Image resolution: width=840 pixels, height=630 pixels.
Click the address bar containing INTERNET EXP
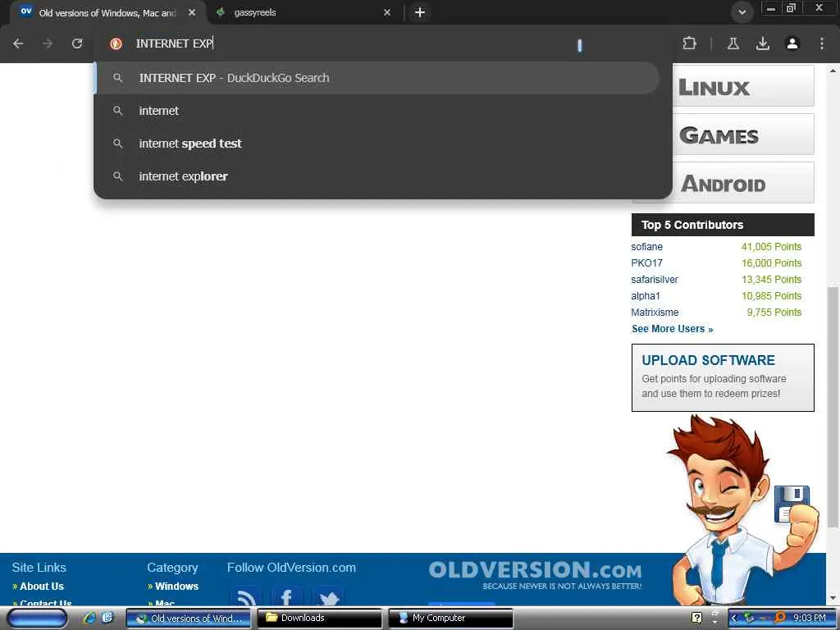pyautogui.click(x=383, y=43)
